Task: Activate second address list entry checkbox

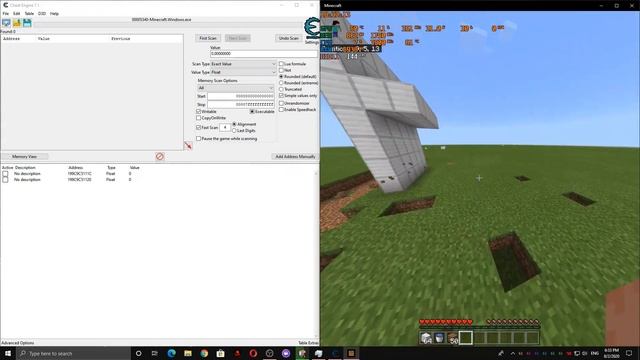Action: 5,180
